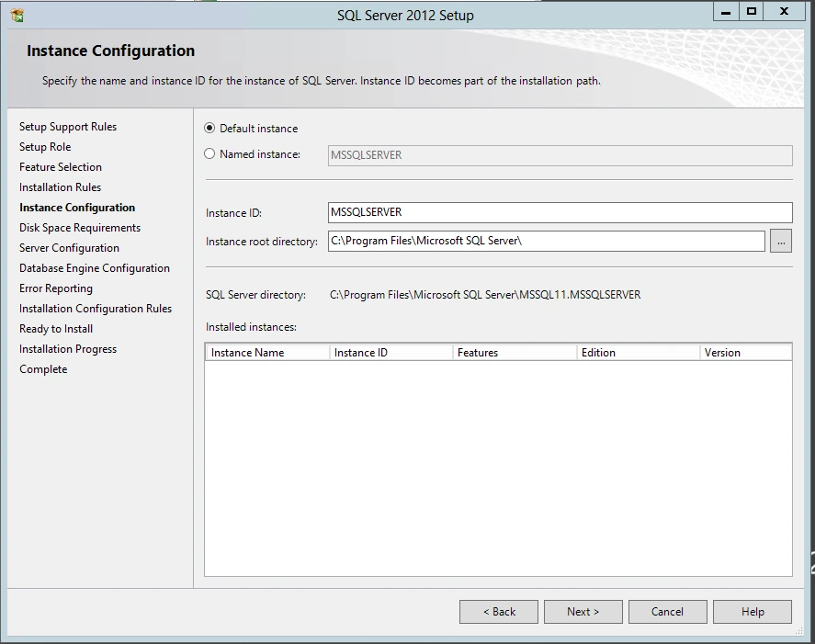
Task: Go to Installation Rules step
Action: point(61,187)
